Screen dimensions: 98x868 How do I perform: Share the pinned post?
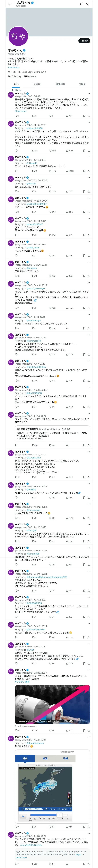click(x=89, y=116)
